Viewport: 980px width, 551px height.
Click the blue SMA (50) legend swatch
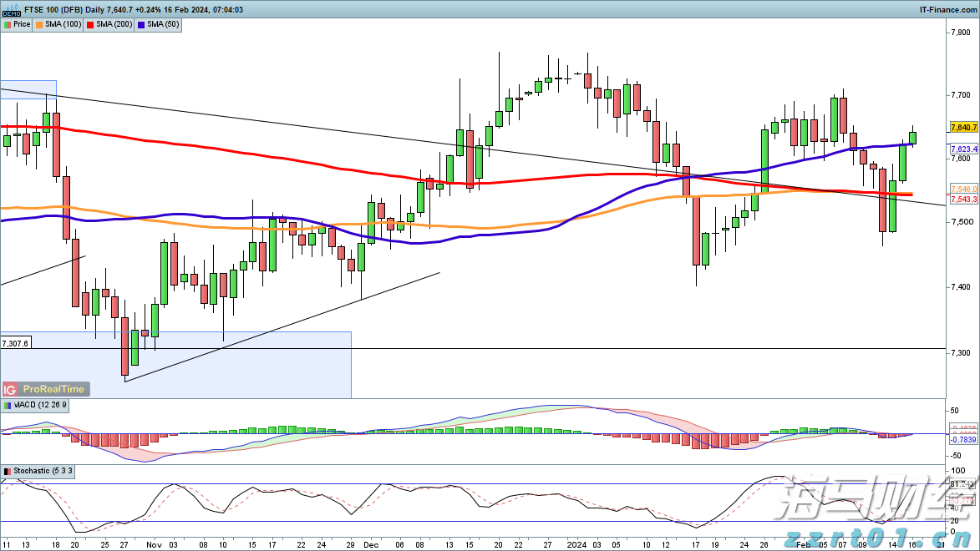[140, 24]
